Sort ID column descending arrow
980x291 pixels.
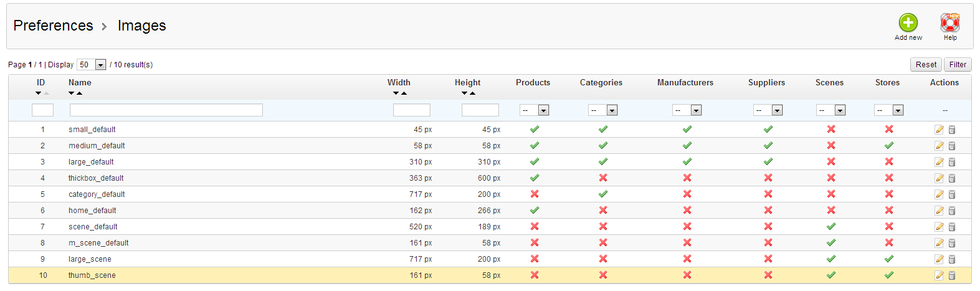click(x=39, y=93)
